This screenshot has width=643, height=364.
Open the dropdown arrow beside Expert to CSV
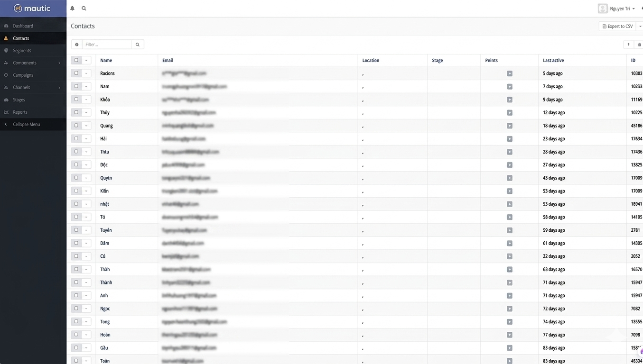pyautogui.click(x=640, y=26)
